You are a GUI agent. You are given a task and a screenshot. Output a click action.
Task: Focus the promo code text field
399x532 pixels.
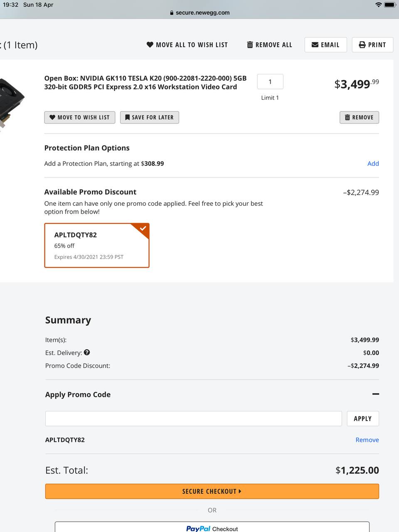tap(193, 419)
